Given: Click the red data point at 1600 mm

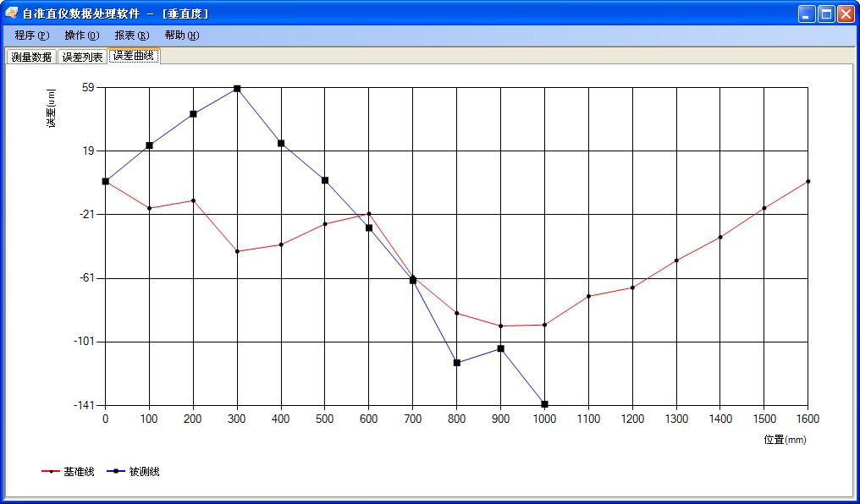Looking at the screenshot, I should point(808,181).
